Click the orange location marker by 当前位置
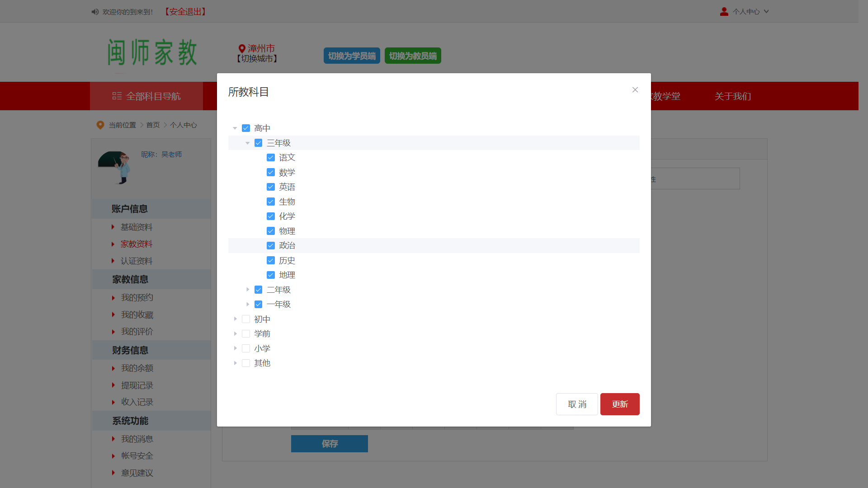868x488 pixels. coord(100,125)
